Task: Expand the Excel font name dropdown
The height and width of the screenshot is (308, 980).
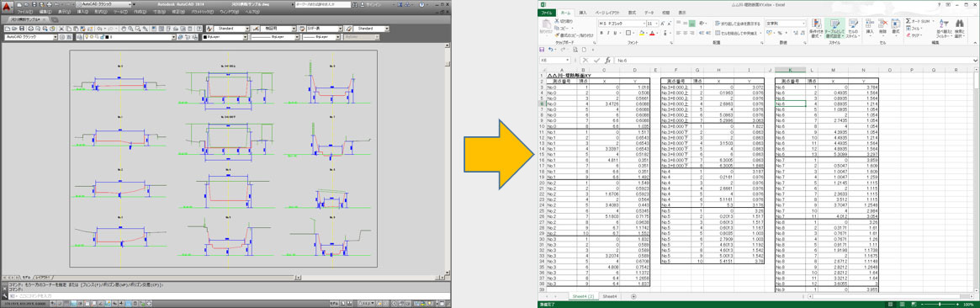Action: pos(644,23)
